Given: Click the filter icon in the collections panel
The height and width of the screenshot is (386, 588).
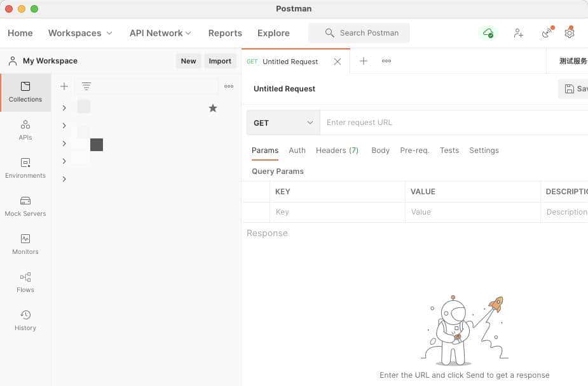Looking at the screenshot, I should [86, 86].
